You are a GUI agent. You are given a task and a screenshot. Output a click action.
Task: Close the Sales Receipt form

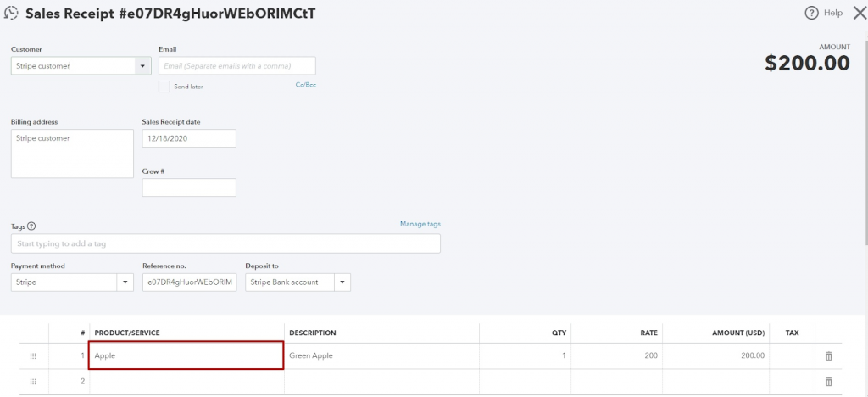[x=857, y=13]
